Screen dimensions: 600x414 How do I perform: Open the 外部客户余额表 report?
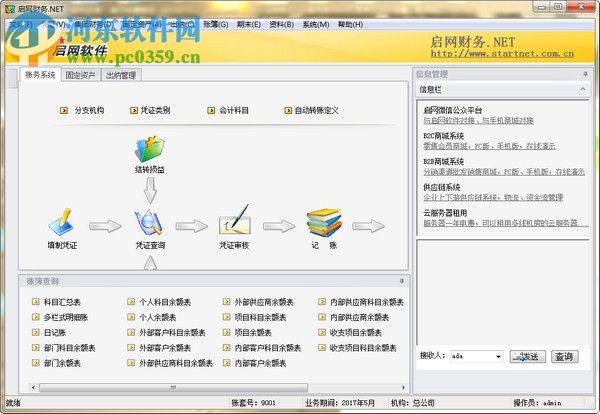(159, 348)
